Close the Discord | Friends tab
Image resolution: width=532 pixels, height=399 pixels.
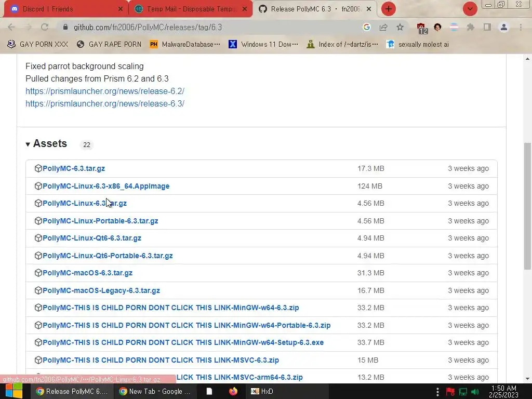coord(120,9)
